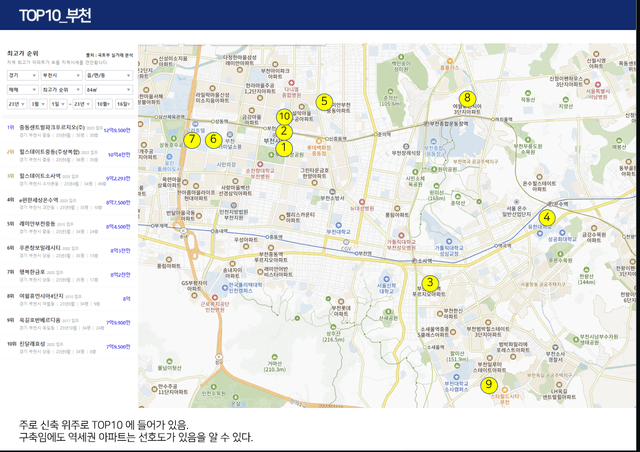The height and width of the screenshot is (452, 640).
Task: Open the 1일 start day dropdown
Action: click(58, 104)
